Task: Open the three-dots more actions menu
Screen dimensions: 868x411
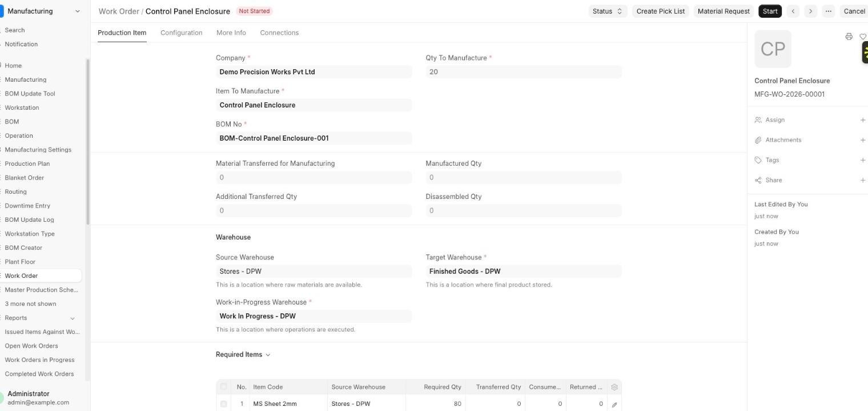Action: pos(828,11)
